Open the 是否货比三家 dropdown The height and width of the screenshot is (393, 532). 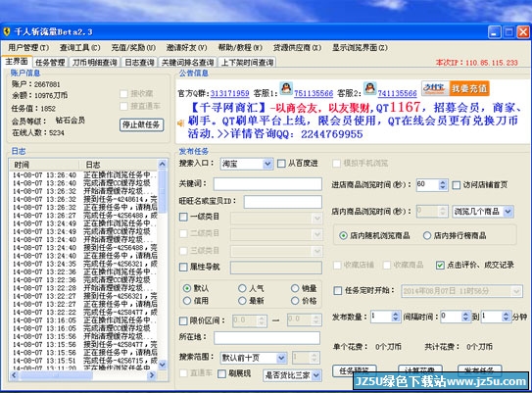click(292, 375)
